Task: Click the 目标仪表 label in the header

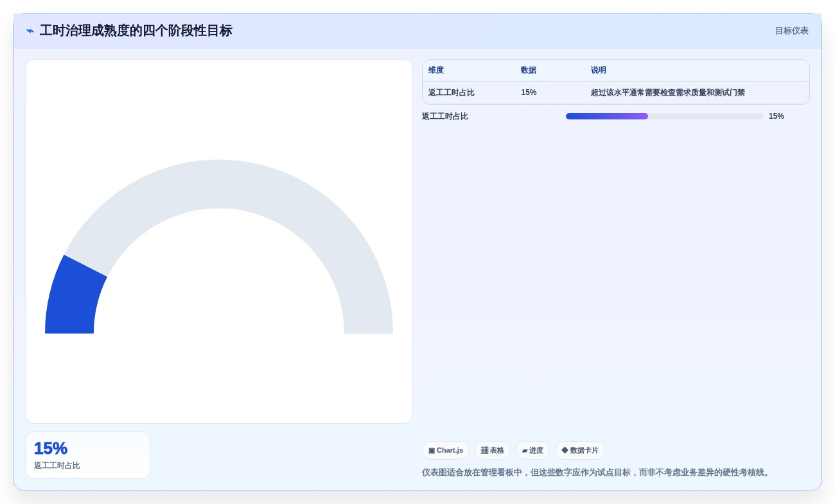Action: [x=791, y=31]
